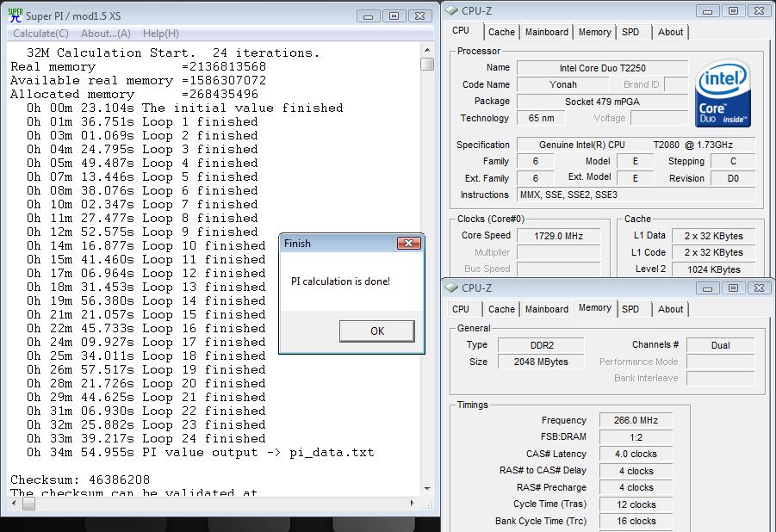Click '32M Calculation Start. 24 iterations.' line
The image size is (776, 532).
(173, 53)
